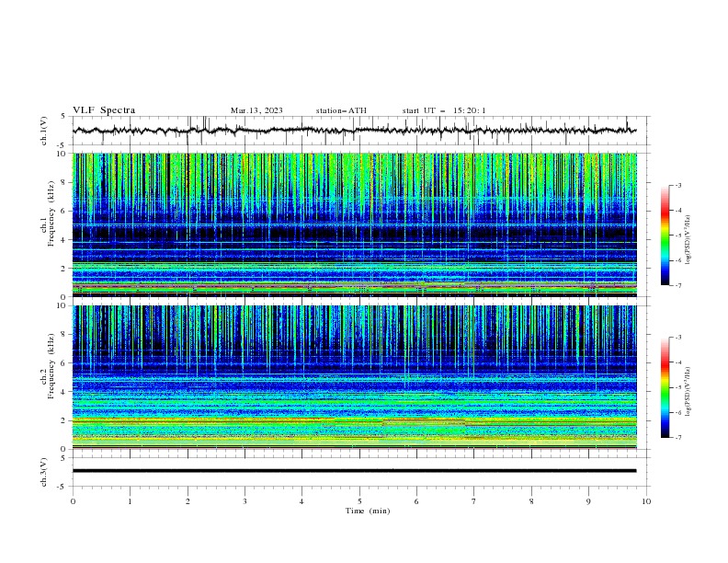Viewport: 728px width, 563px height.
Task: Click the time axis "10" tick label
Action: 646,501
